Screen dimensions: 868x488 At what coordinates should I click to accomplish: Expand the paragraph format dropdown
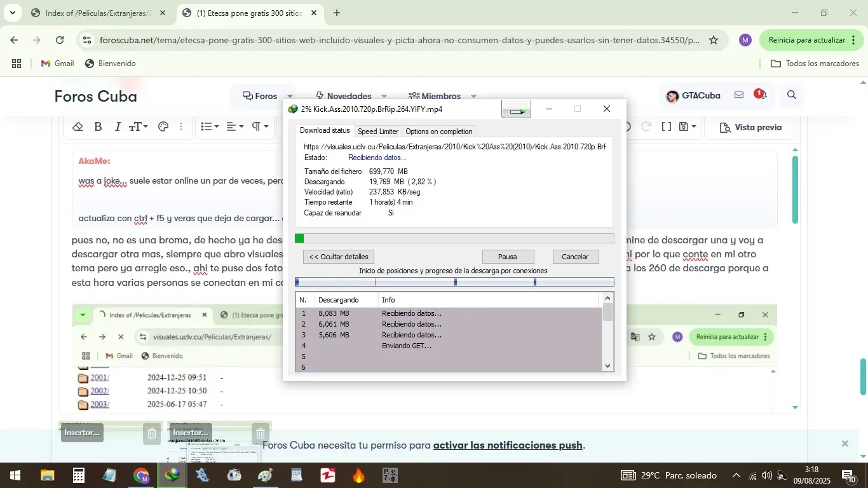pyautogui.click(x=260, y=127)
